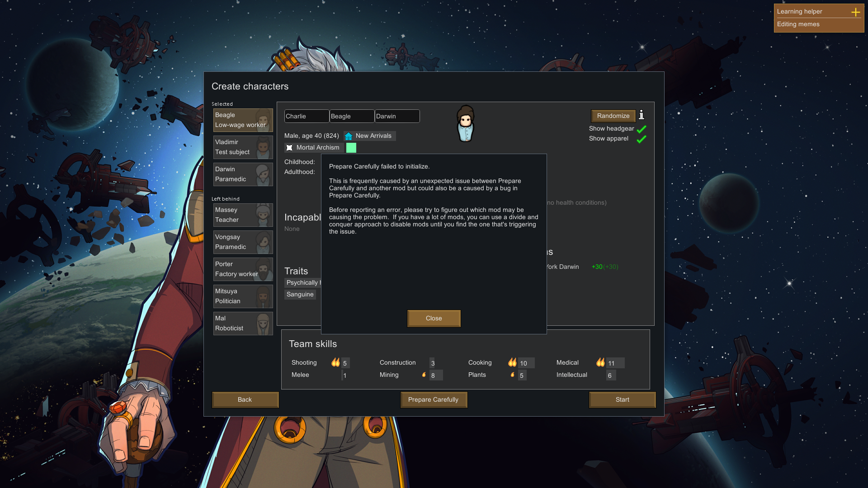Click the New Arrivals faction icon
The height and width of the screenshot is (488, 868).
click(348, 136)
